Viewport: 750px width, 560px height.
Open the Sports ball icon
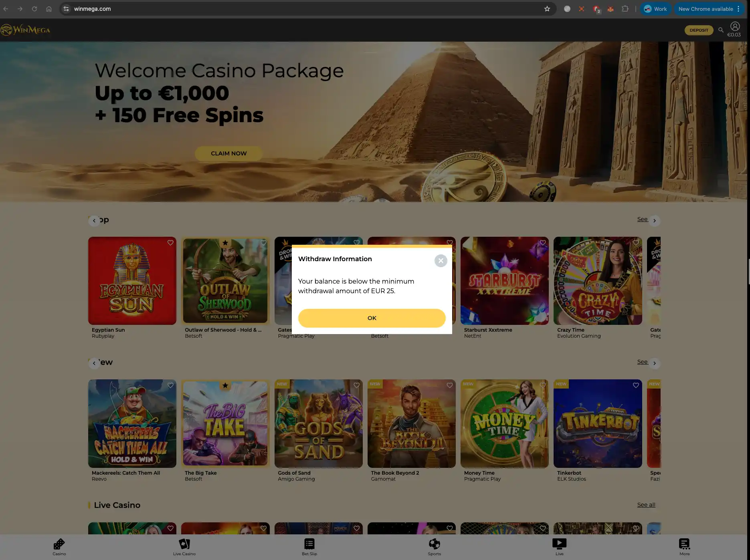434,544
